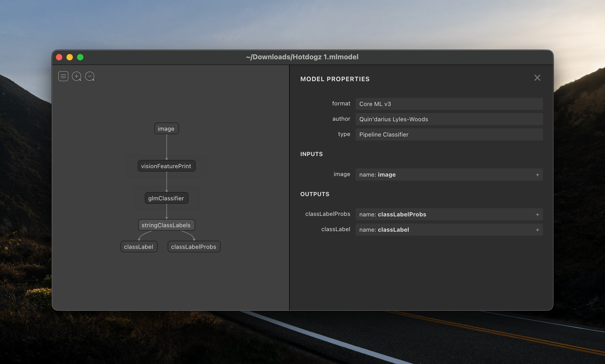Image resolution: width=605 pixels, height=364 pixels.
Task: Select the classLabelProbs output node
Action: pos(194,247)
